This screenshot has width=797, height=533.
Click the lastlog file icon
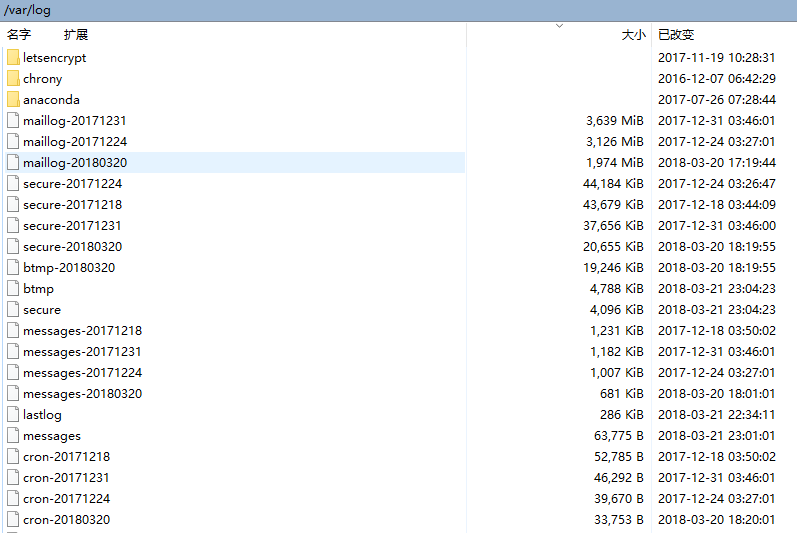(13, 415)
